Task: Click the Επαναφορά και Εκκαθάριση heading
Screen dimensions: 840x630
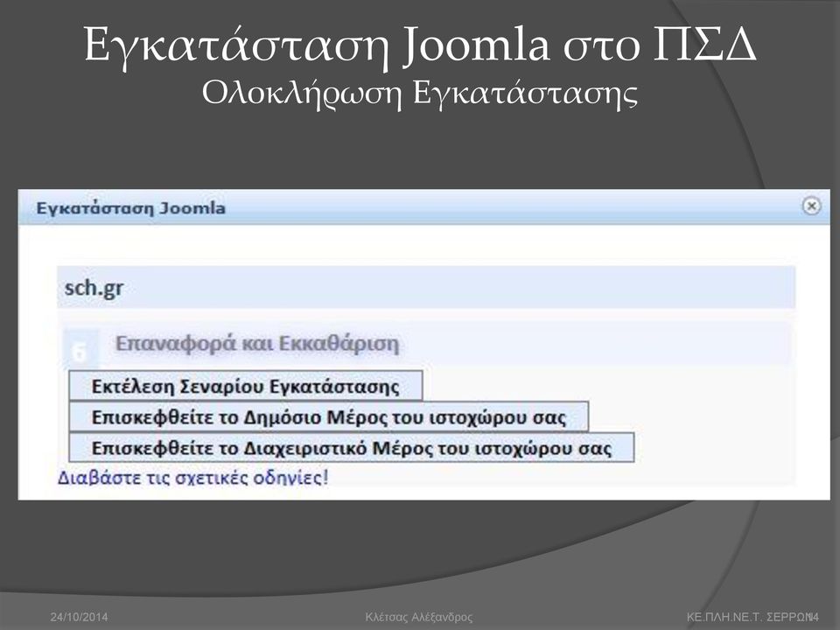Action: point(257,343)
